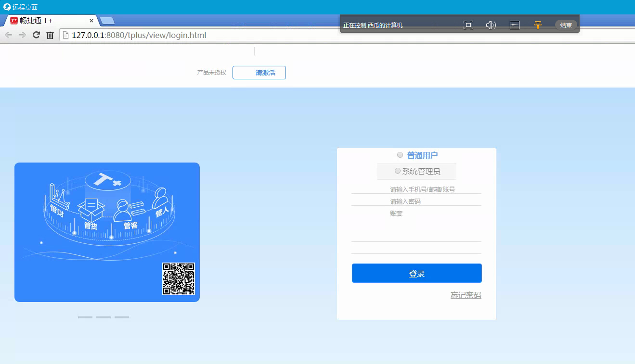The width and height of the screenshot is (635, 364).
Task: Click the 忘记密码 link
Action: tap(466, 295)
